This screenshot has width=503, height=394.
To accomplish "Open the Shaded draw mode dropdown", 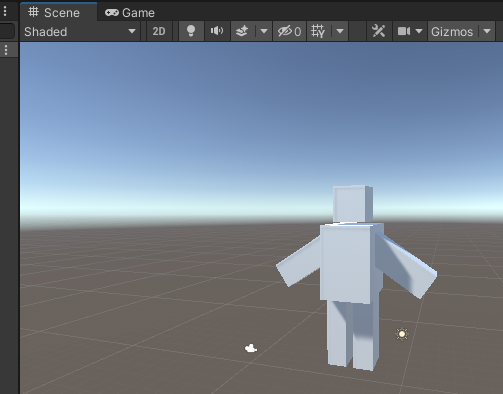I will click(x=80, y=31).
